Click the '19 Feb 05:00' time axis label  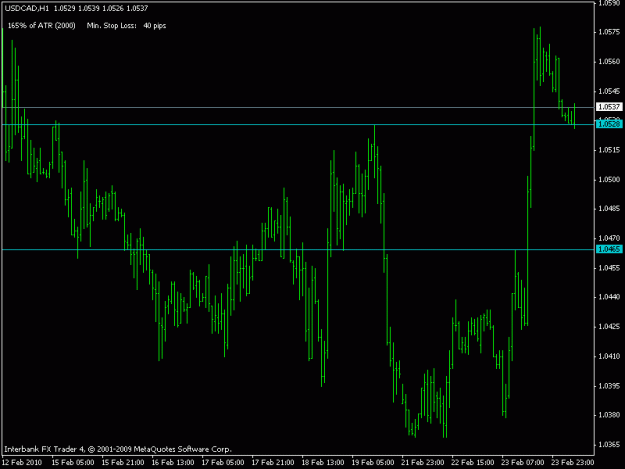click(373, 462)
